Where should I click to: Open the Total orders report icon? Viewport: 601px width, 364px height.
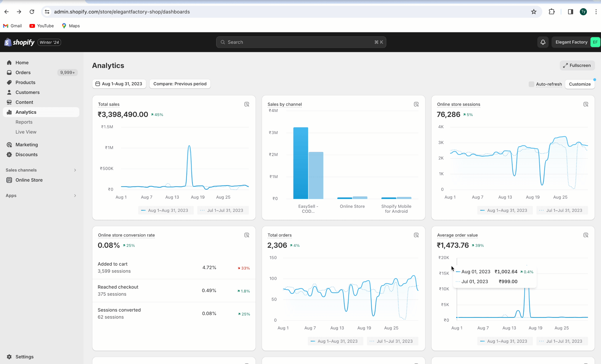(x=416, y=235)
